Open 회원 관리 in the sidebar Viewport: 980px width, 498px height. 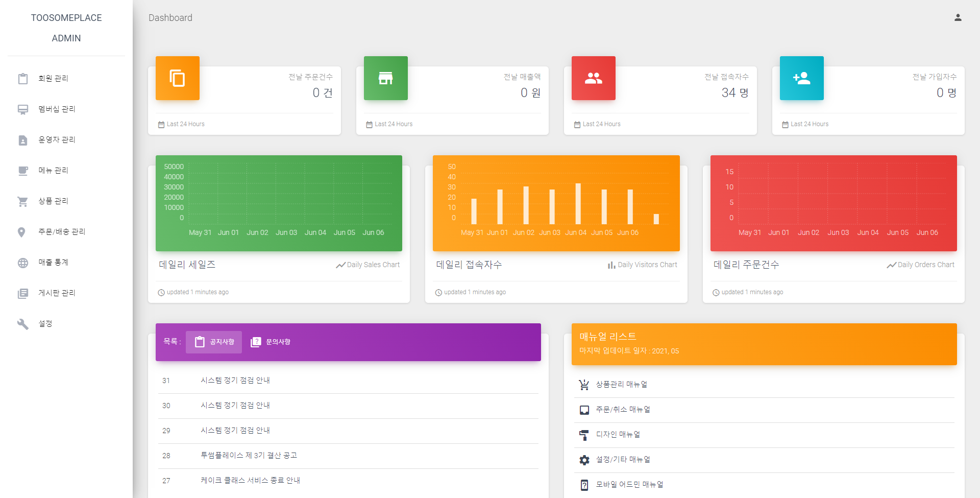click(x=54, y=78)
